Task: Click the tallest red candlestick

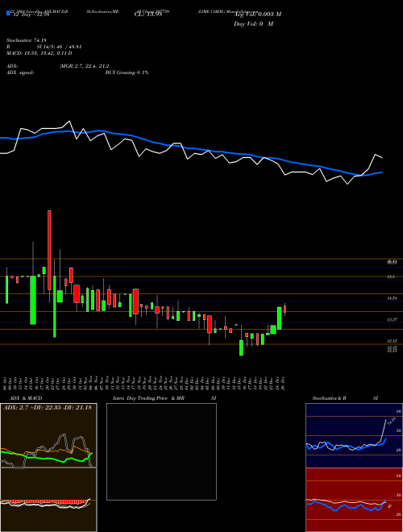Action: (x=49, y=250)
